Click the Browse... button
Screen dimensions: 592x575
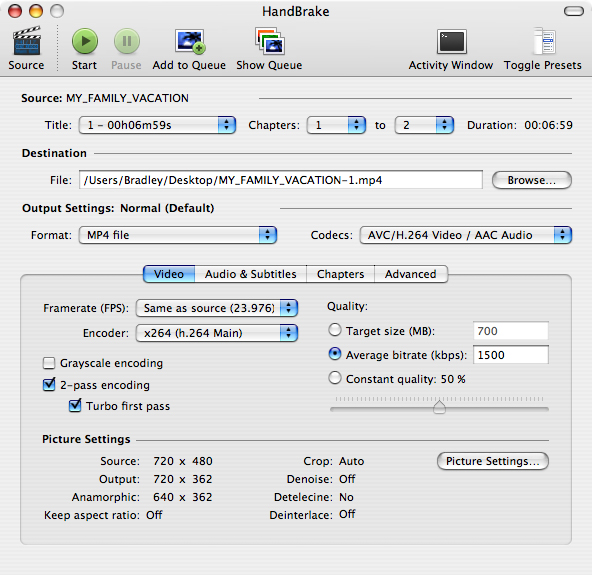[532, 180]
